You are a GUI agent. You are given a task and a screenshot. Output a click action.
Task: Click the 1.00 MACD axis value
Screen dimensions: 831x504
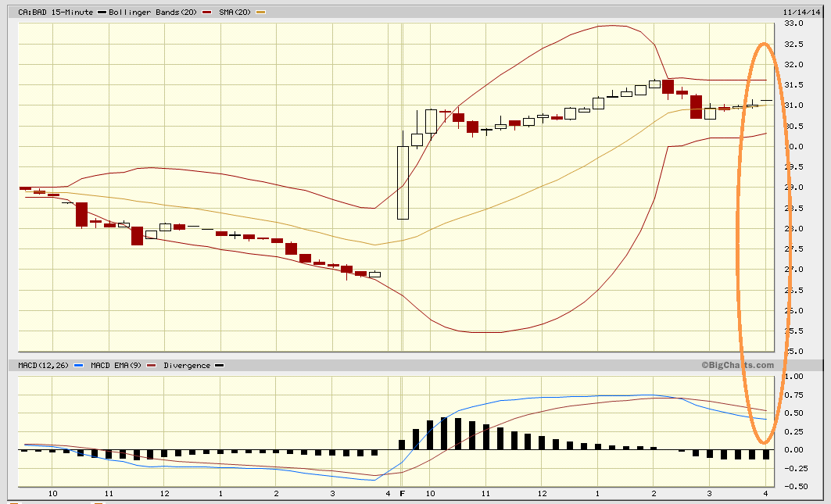pyautogui.click(x=793, y=377)
